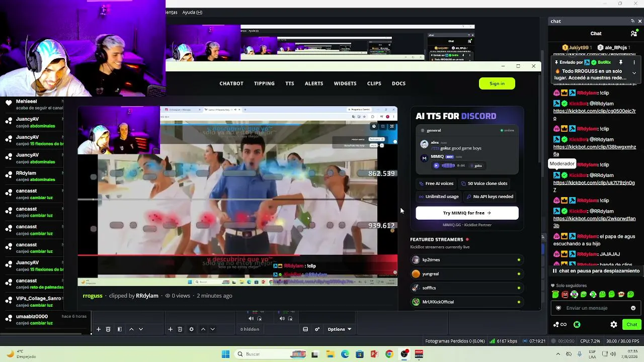This screenshot has width=644, height=362.
Task: Click 'Try MIMIQ for free' button
Action: pos(467,213)
